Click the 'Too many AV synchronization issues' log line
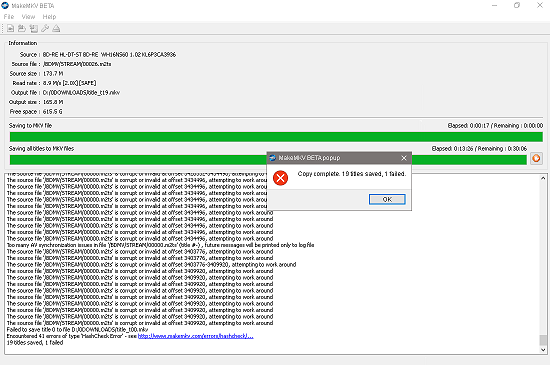The width and height of the screenshot is (550, 365). pos(160,245)
